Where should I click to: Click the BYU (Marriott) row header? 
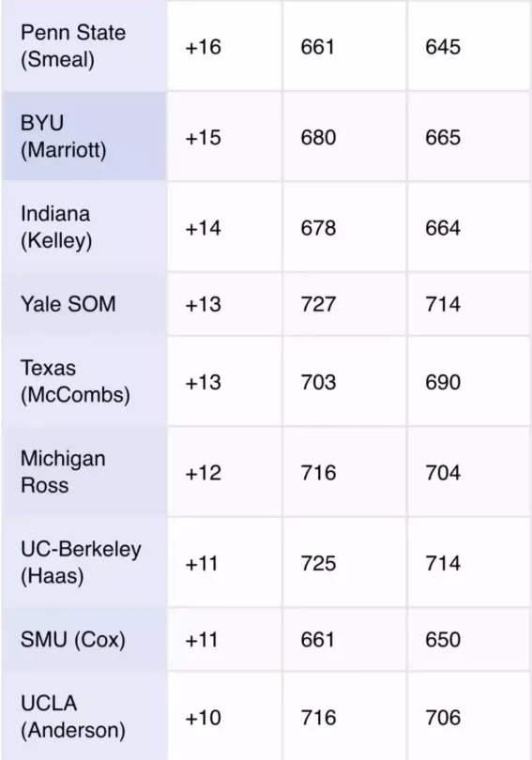pyautogui.click(x=84, y=136)
